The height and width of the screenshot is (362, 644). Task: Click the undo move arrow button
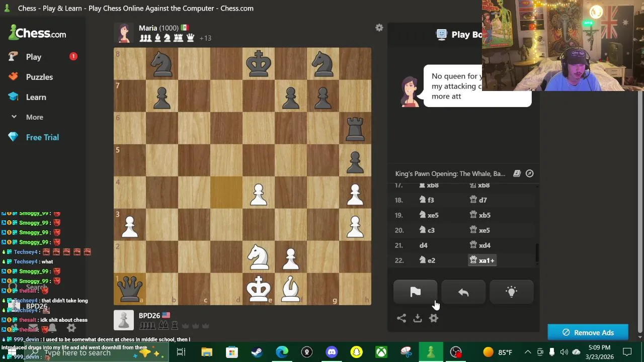coord(463,292)
